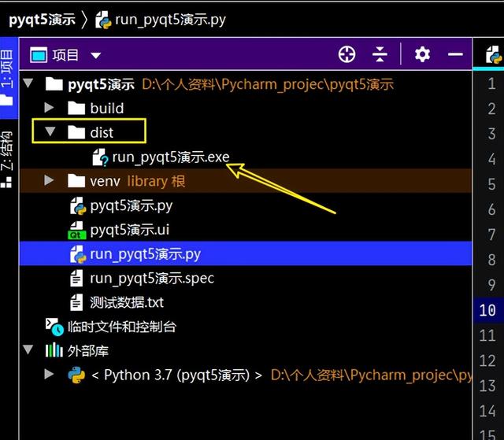
Task: Click run_pyqt5演示.py breadcrumb in navigation bar
Action: (170, 20)
